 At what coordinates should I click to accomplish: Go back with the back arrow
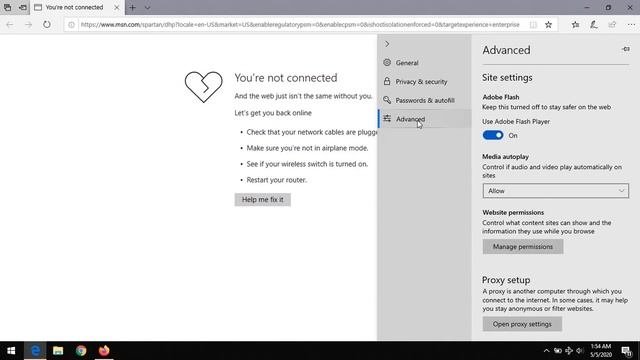[9, 24]
